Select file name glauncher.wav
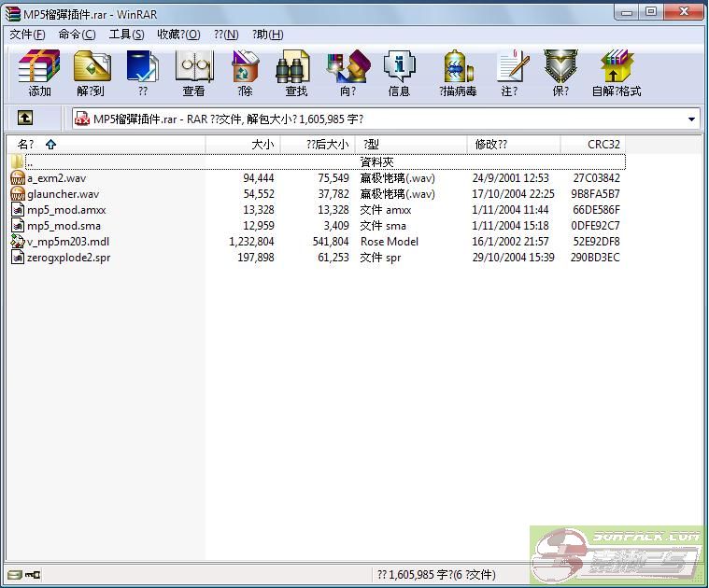Viewport: 709px width, 588px height. tap(63, 194)
